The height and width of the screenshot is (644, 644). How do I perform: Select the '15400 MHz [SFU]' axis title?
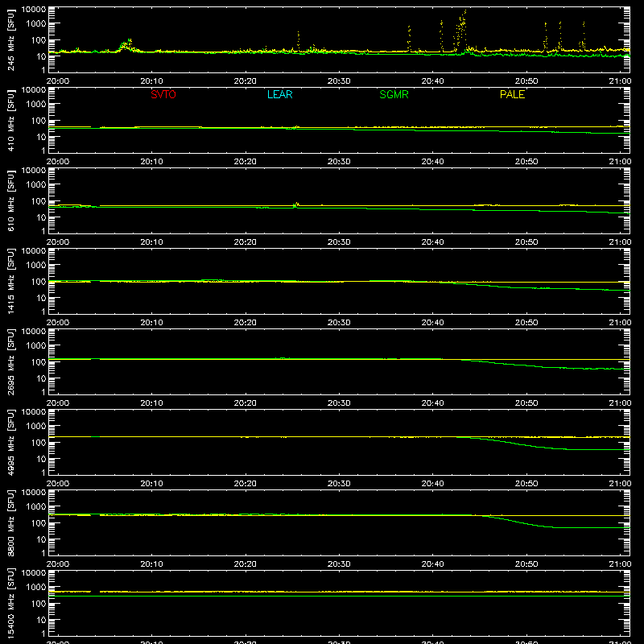(10, 603)
